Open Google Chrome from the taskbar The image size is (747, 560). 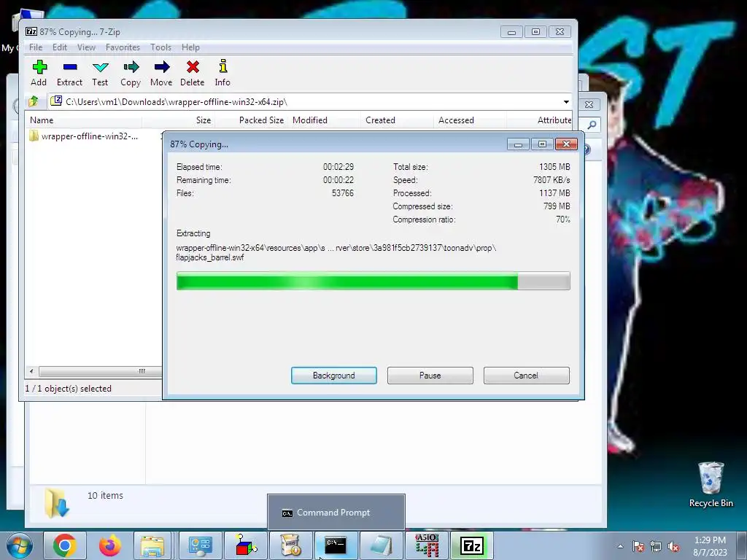click(x=65, y=545)
